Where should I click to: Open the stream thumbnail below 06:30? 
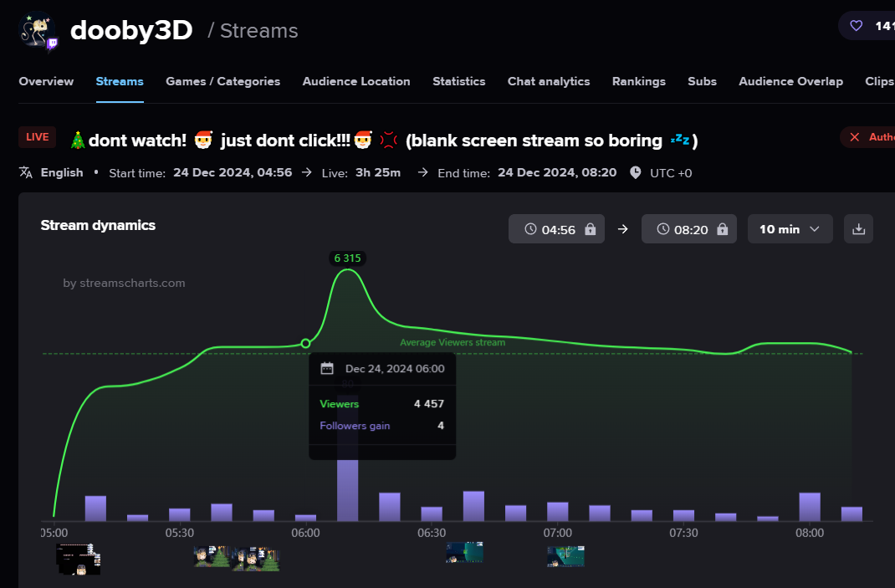pyautogui.click(x=464, y=552)
